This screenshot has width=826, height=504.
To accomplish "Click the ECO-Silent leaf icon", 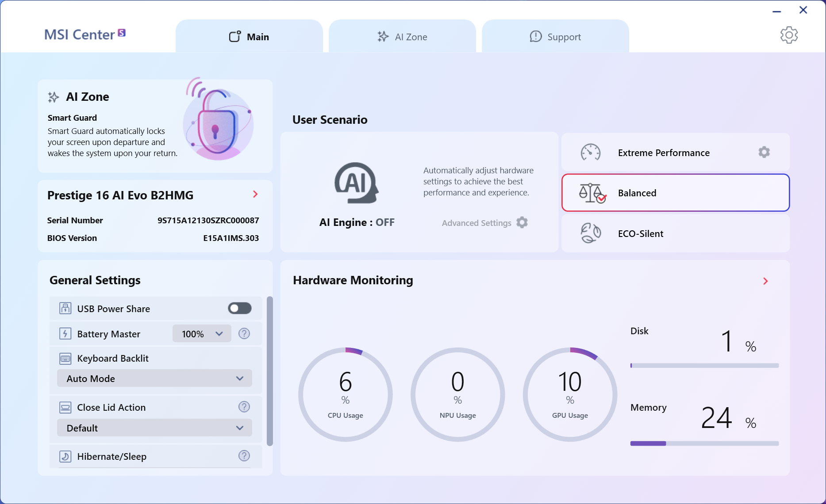I will pyautogui.click(x=591, y=233).
